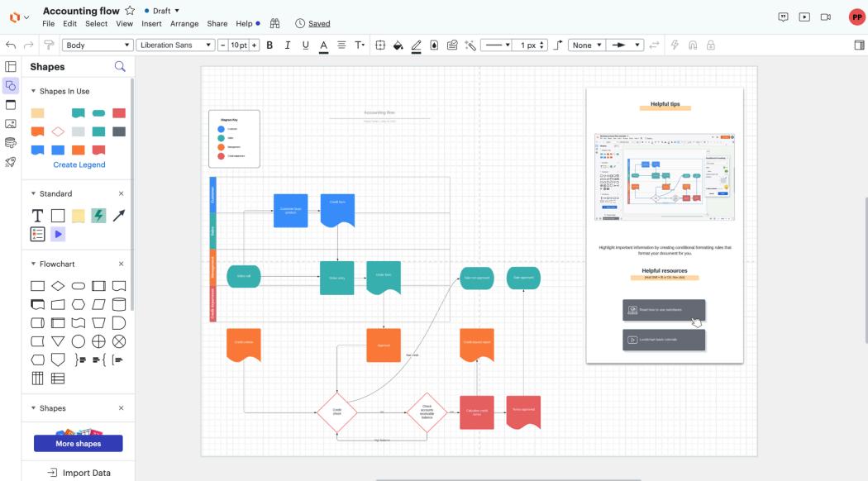The height and width of the screenshot is (481, 868).
Task: Close the Standard shape library
Action: pos(122,193)
